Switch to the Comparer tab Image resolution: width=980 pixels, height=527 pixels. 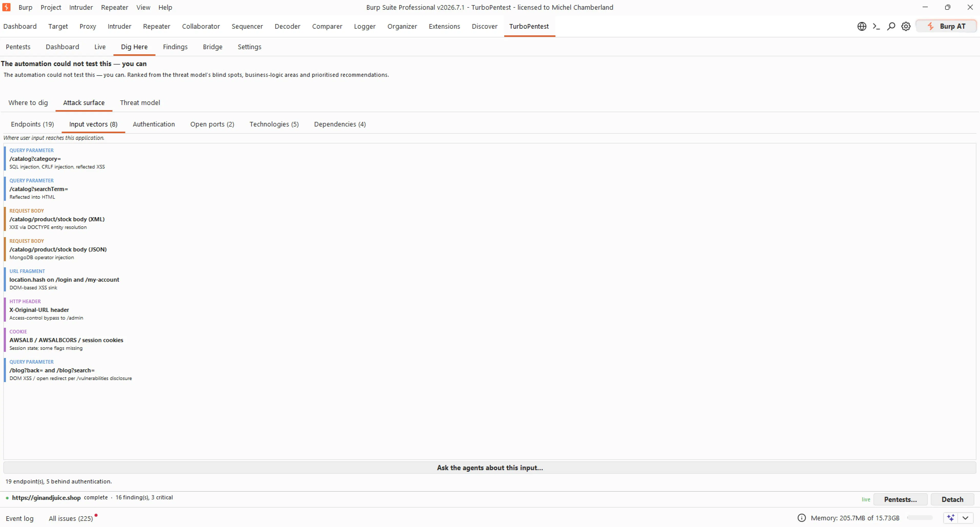click(327, 26)
